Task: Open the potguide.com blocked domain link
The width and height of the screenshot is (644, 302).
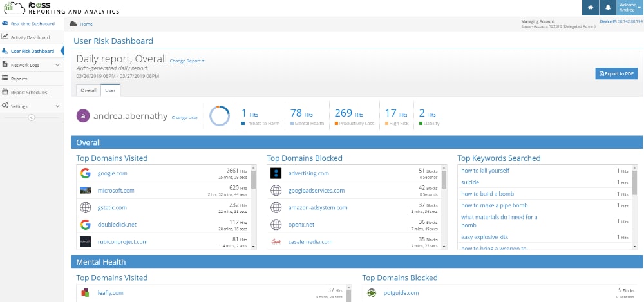Action: pos(401,293)
